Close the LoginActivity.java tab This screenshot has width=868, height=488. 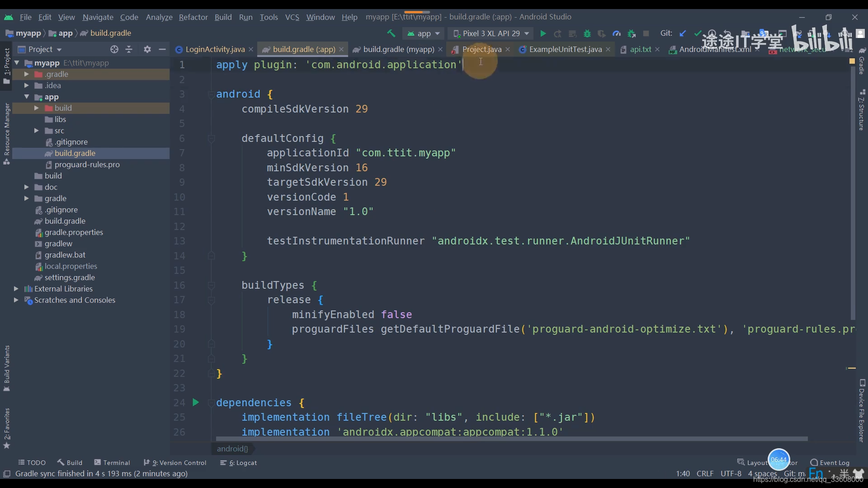coord(251,49)
